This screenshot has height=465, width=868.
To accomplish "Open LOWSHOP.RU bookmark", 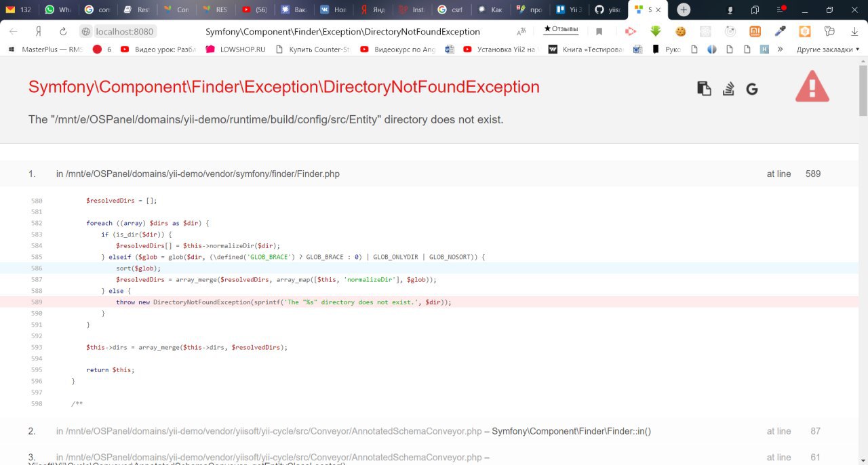I will pyautogui.click(x=236, y=49).
